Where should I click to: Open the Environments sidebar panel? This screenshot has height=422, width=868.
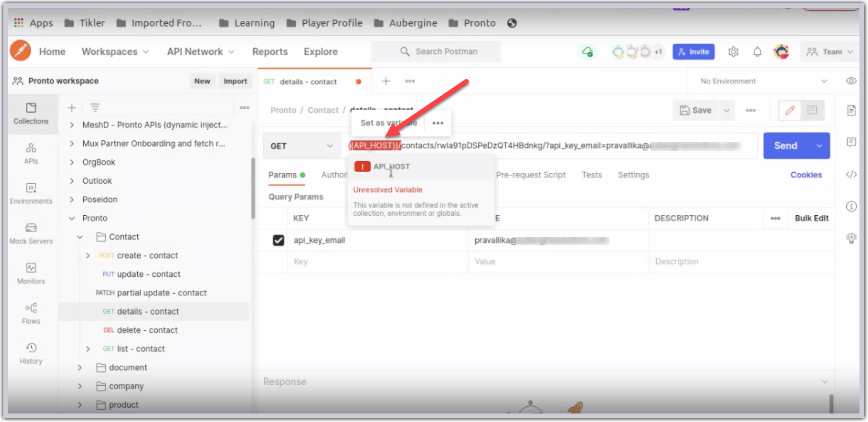31,193
